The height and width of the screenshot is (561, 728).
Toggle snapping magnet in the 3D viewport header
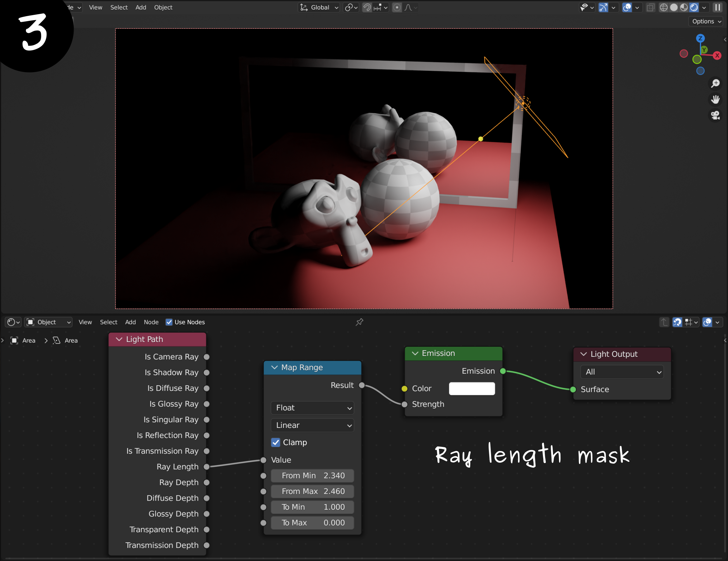click(367, 7)
